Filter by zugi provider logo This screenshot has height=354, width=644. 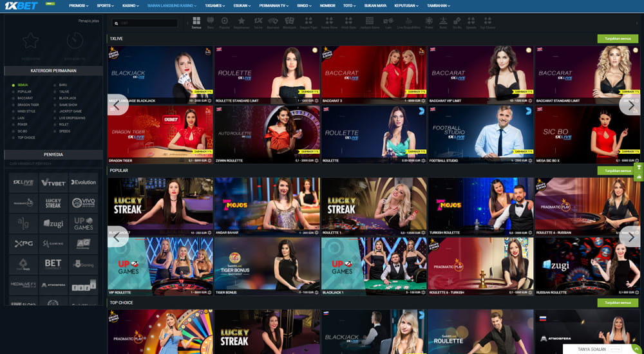click(x=53, y=223)
